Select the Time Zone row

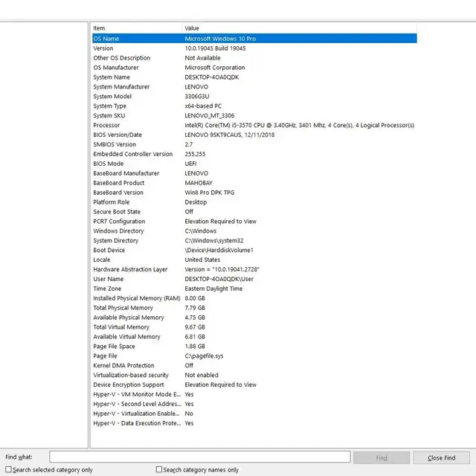pos(254,289)
